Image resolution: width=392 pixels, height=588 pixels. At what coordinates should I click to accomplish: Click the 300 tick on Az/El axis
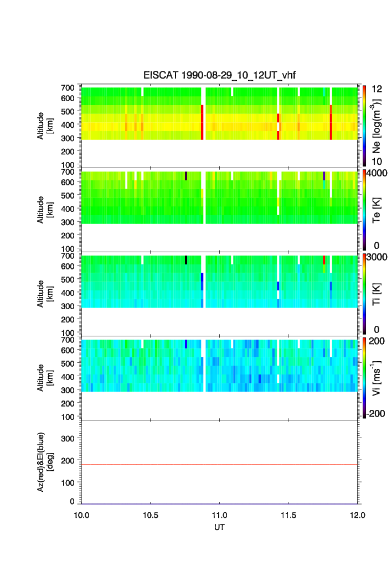click(x=68, y=439)
